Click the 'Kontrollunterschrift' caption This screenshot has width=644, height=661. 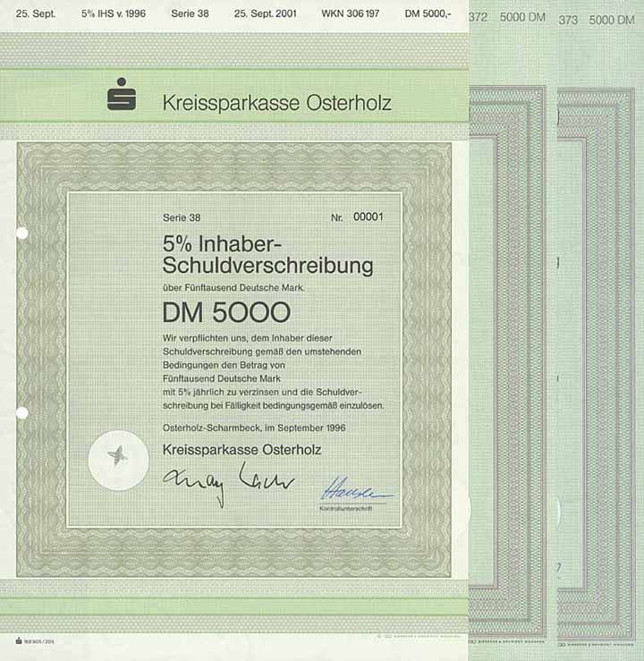(x=345, y=508)
